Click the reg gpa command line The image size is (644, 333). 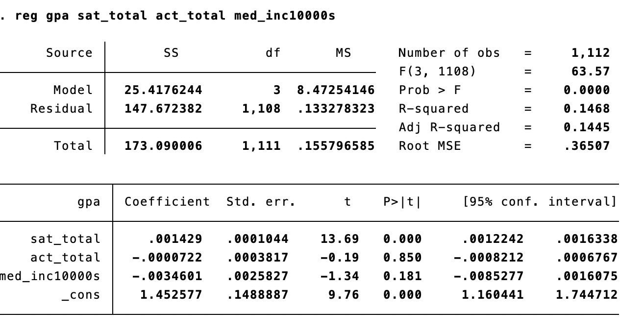(x=175, y=16)
